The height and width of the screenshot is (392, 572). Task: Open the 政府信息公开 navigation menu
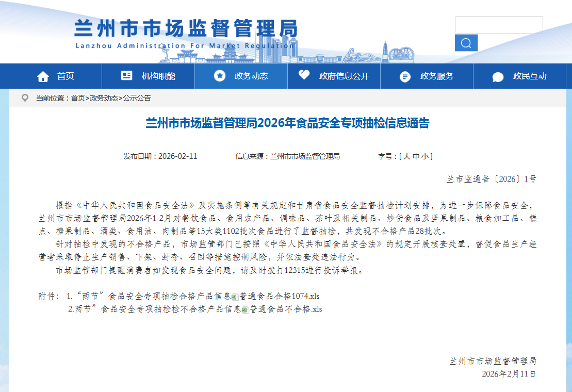[x=344, y=76]
